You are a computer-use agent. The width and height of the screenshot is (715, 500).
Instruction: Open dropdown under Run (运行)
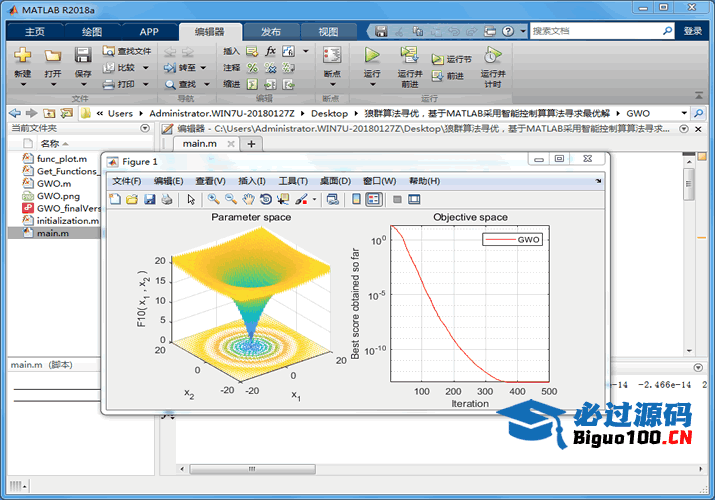[x=372, y=85]
